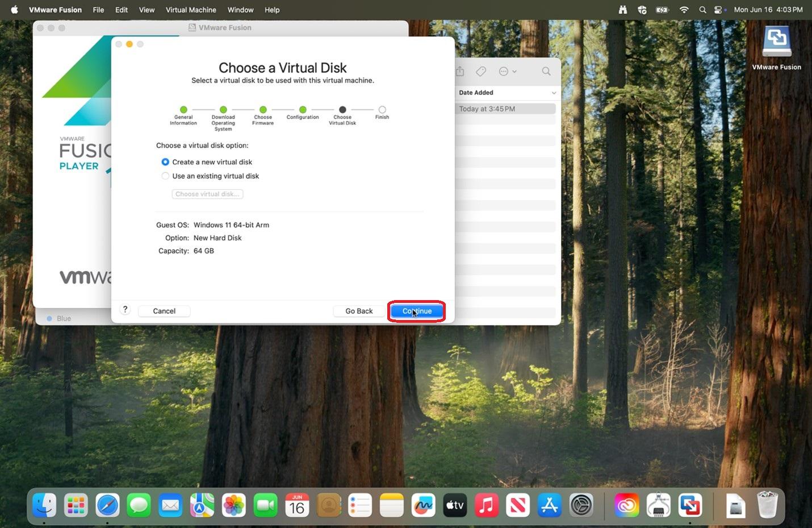The width and height of the screenshot is (812, 528).
Task: Open App Store from the Dock
Action: click(x=549, y=505)
